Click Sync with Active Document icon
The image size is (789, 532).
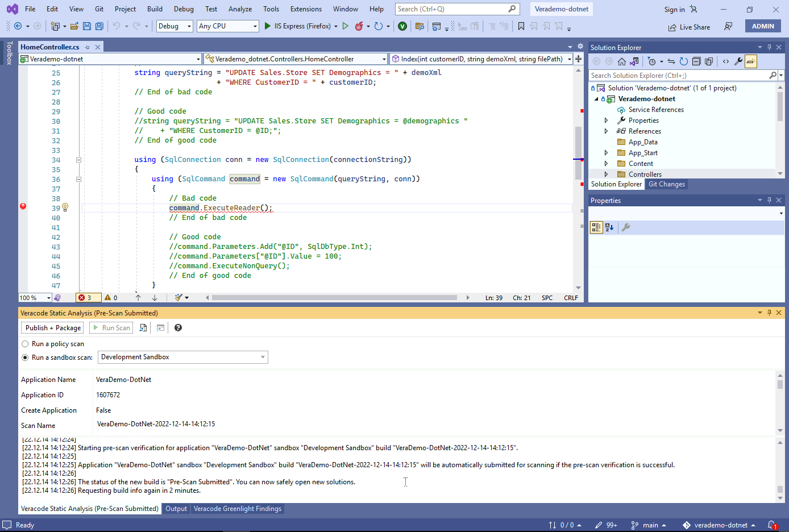671,61
